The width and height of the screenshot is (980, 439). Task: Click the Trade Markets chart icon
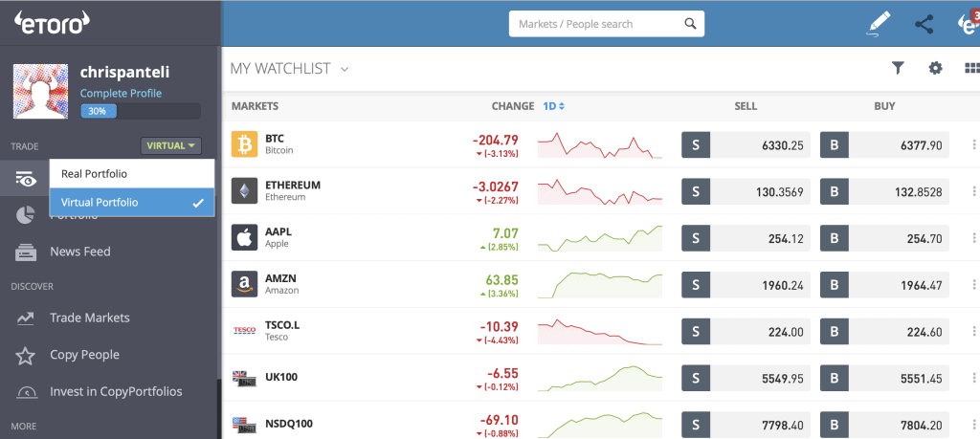coord(25,318)
